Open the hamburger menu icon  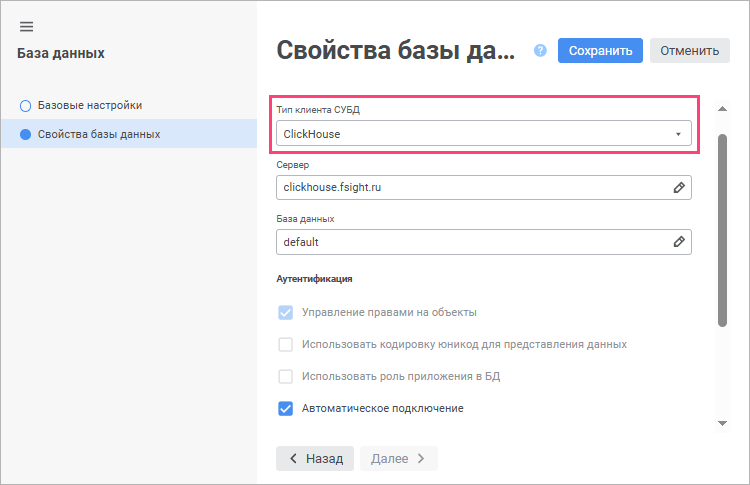pyautogui.click(x=26, y=27)
